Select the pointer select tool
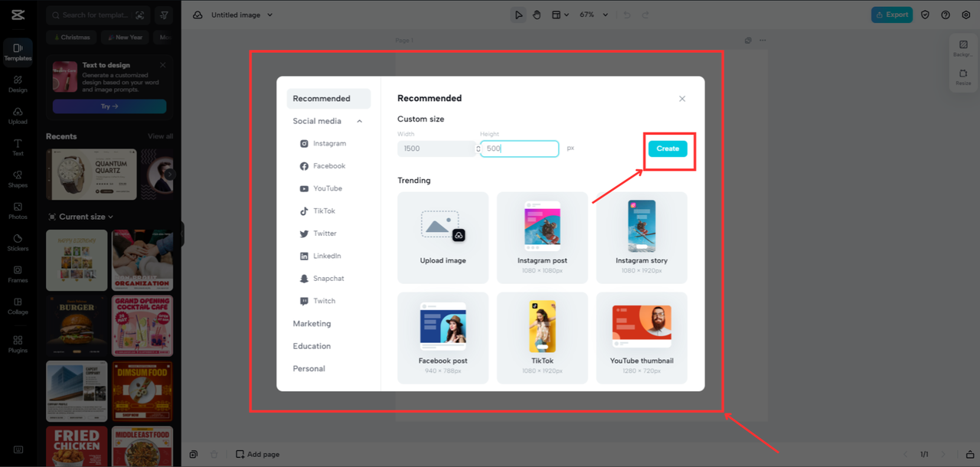This screenshot has width=980, height=467. (x=518, y=15)
